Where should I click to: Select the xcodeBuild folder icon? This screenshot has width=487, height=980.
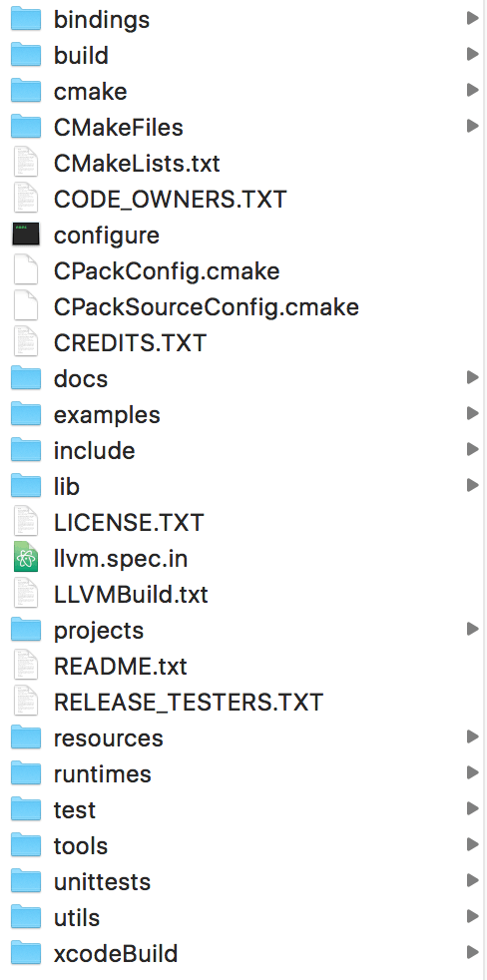pyautogui.click(x=26, y=953)
